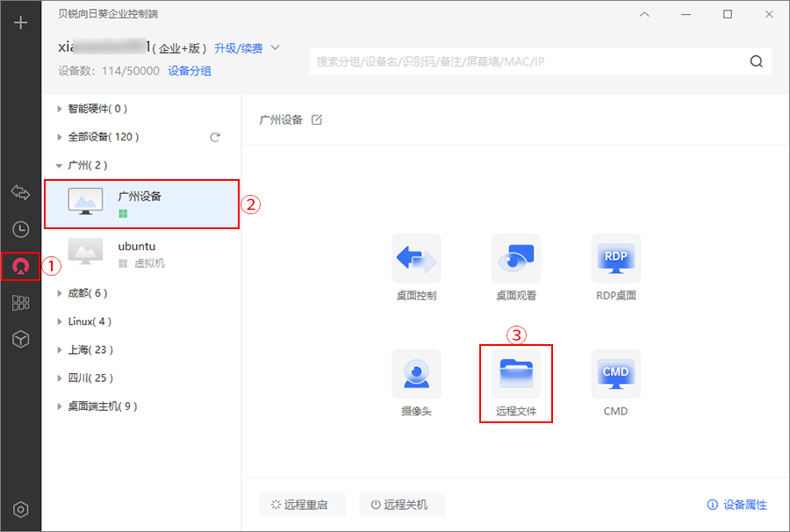790x532 pixels.
Task: Collapse the 广州 group
Action: coord(60,165)
